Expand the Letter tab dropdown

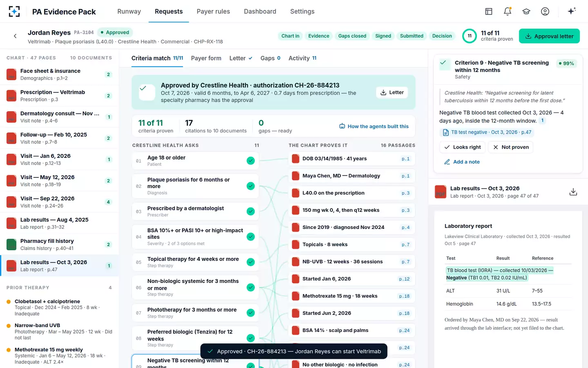click(x=241, y=58)
